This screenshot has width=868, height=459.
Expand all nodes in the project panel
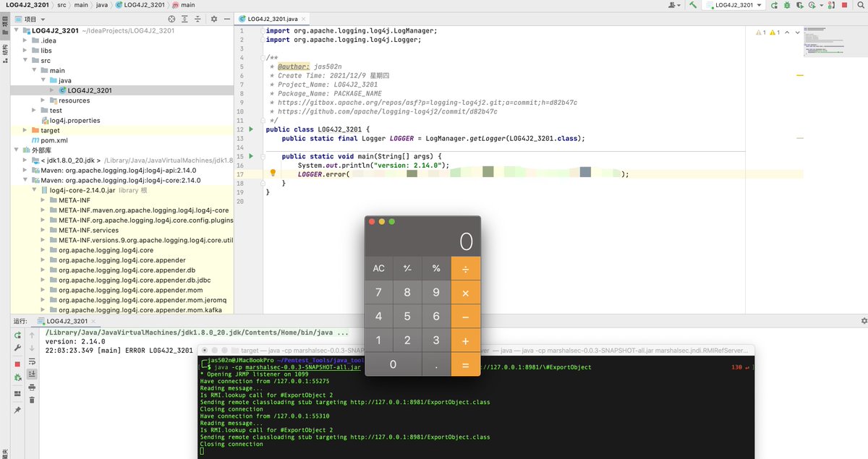[185, 19]
